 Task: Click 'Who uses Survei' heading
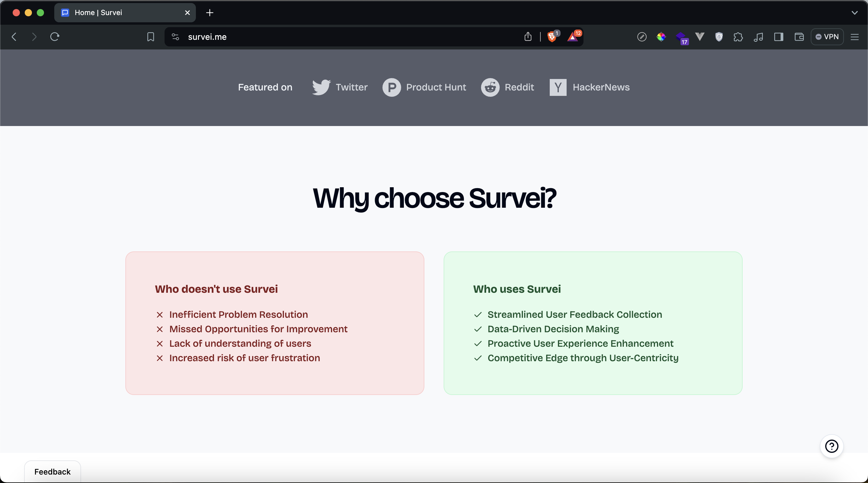pyautogui.click(x=517, y=289)
